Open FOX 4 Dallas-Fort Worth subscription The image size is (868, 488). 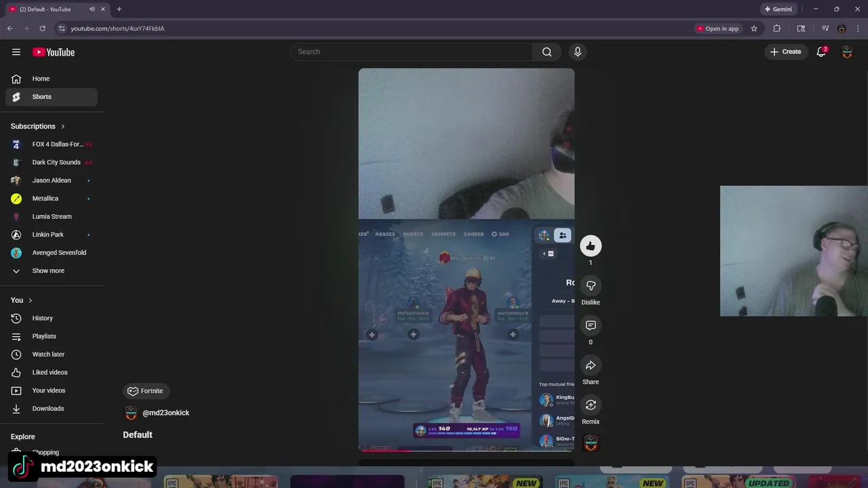pyautogui.click(x=52, y=144)
